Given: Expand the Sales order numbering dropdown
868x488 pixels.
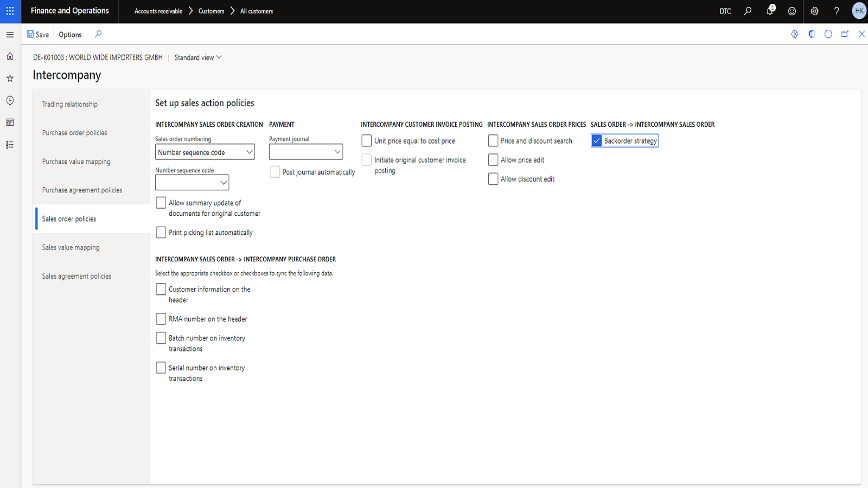Looking at the screenshot, I should click(249, 152).
